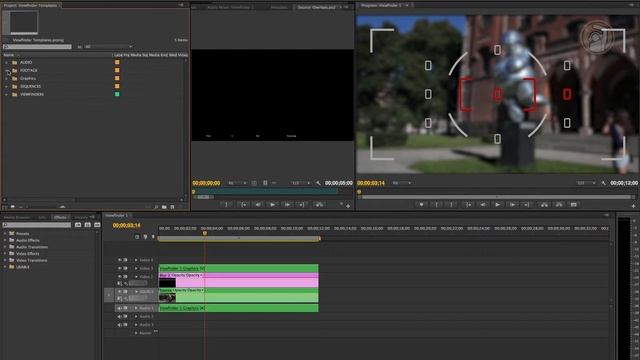The height and width of the screenshot is (360, 640).
Task: Mute Audio 3 track speaker toggle
Action: 120,325
